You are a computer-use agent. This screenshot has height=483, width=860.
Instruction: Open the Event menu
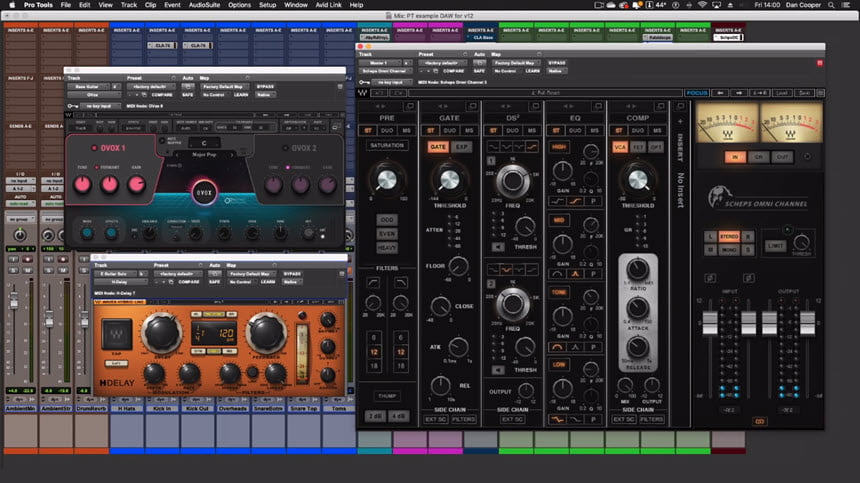click(x=172, y=5)
